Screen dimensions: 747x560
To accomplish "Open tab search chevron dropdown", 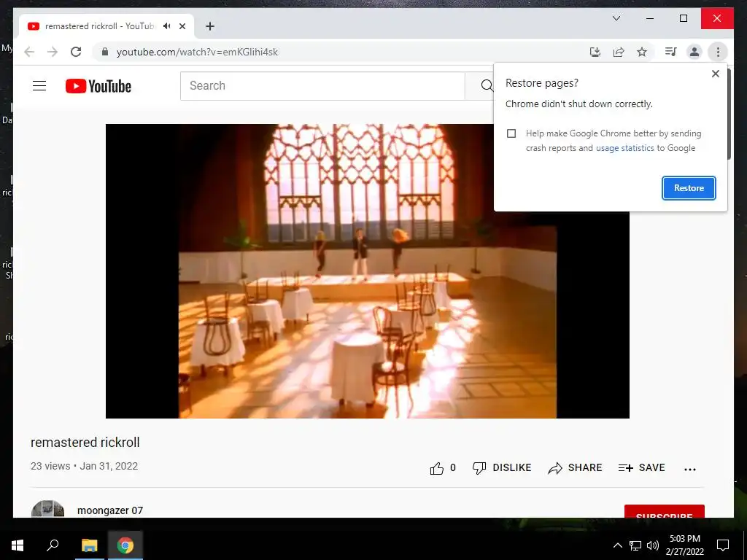I will click(616, 18).
